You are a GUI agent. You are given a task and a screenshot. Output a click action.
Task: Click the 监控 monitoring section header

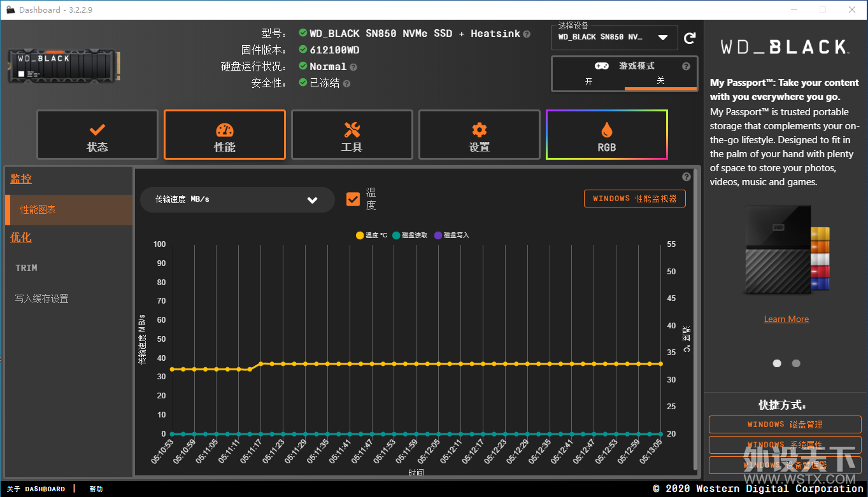tap(21, 179)
